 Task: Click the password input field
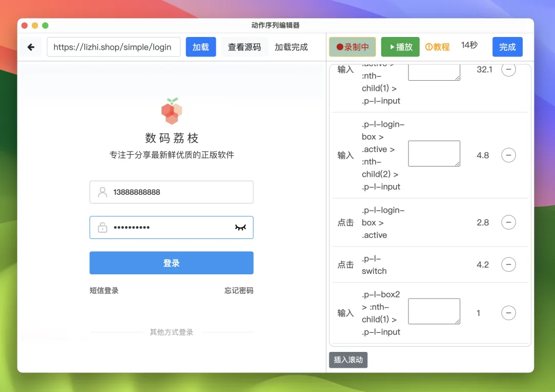click(x=171, y=228)
